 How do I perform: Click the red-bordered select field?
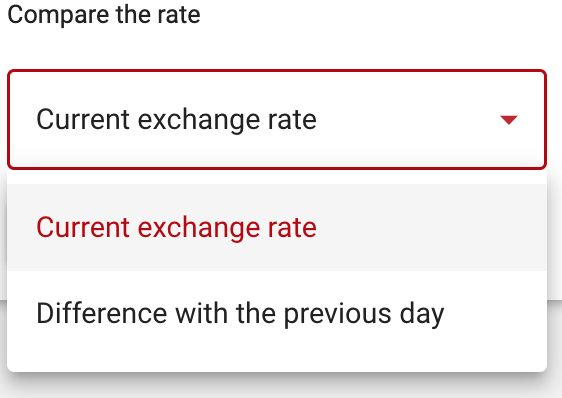click(x=277, y=119)
